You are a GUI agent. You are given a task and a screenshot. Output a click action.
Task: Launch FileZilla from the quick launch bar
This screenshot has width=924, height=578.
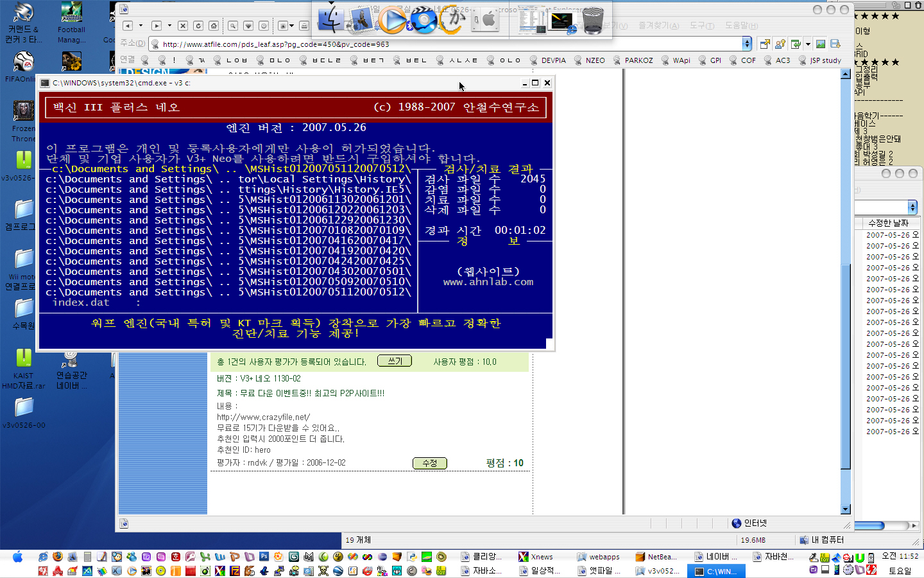[x=235, y=570]
